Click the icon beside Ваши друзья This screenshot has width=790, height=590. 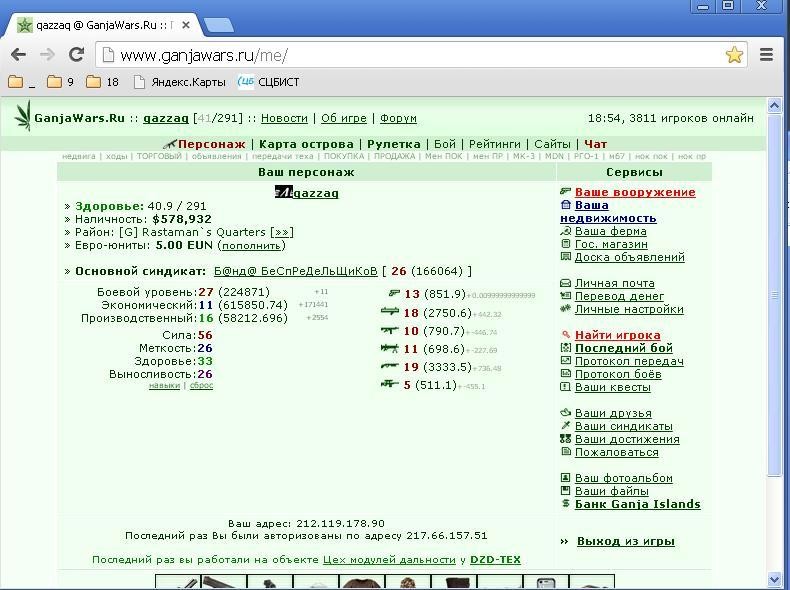(x=565, y=412)
